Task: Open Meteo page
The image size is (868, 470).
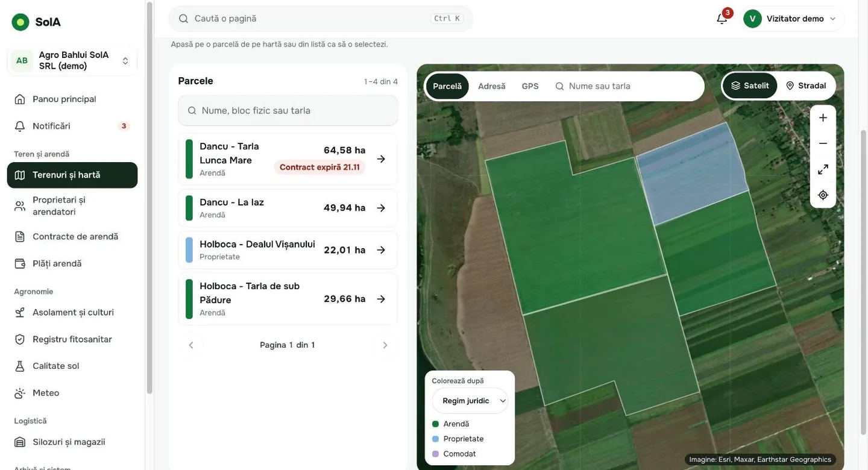Action: (72, 393)
